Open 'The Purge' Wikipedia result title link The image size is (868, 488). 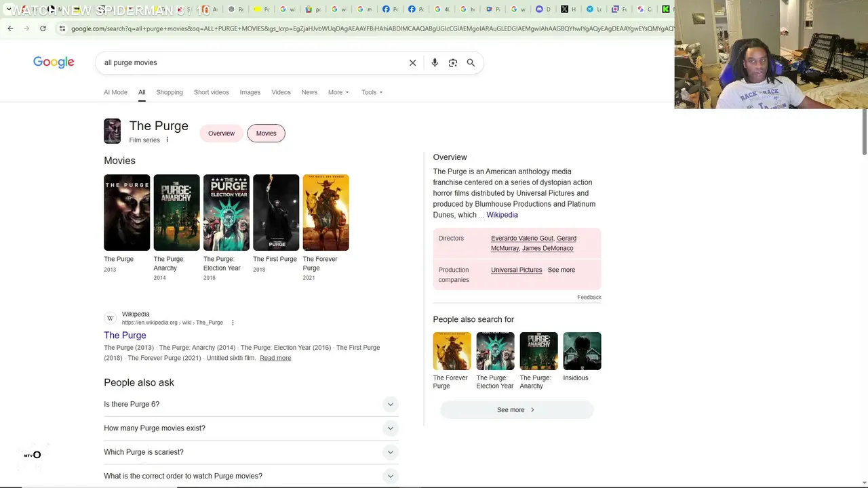tap(125, 335)
